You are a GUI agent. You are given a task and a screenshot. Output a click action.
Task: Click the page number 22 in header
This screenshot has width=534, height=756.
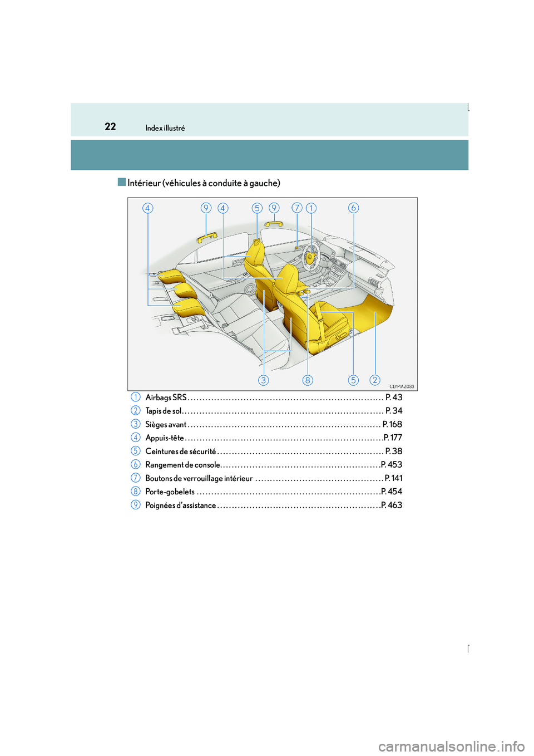coord(110,126)
